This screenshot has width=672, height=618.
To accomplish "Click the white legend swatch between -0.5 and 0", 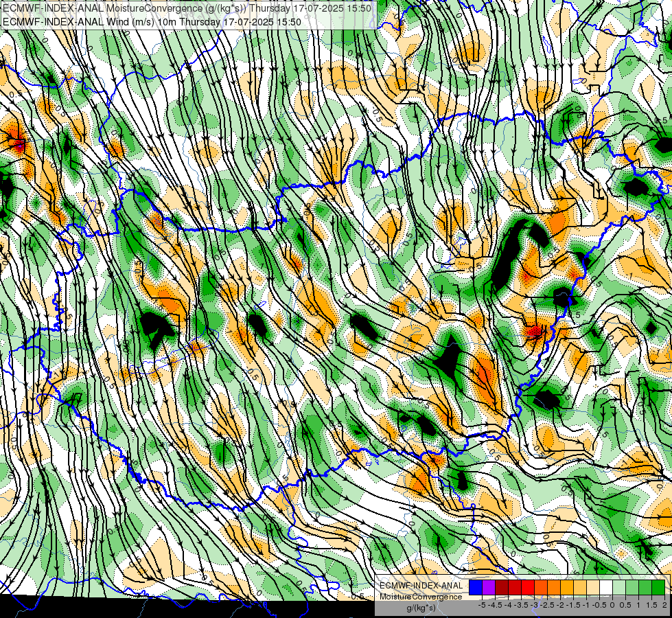I will 606,588.
